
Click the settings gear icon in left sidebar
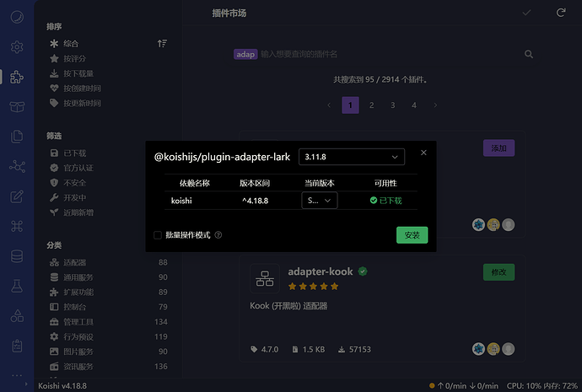(17, 47)
